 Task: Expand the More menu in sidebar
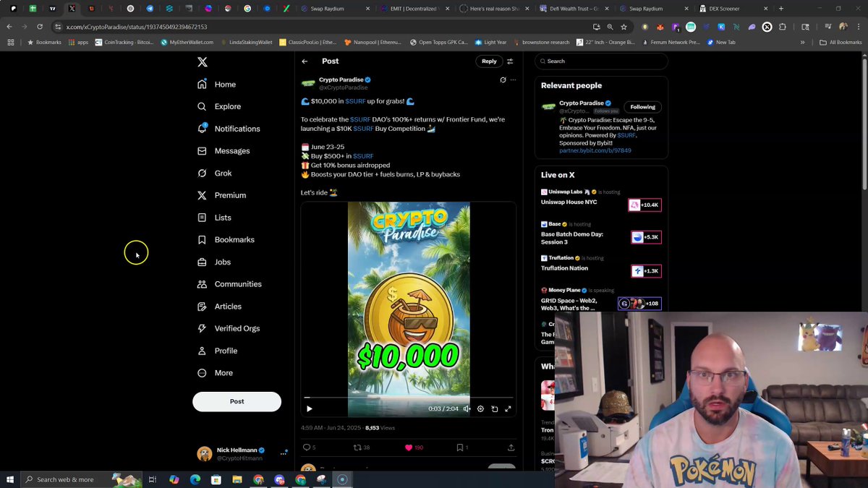215,373
